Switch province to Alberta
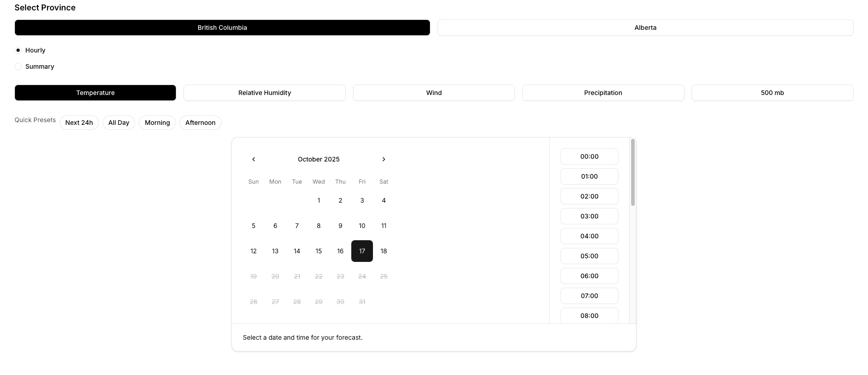Viewport: 868px width, 375px height. click(645, 28)
